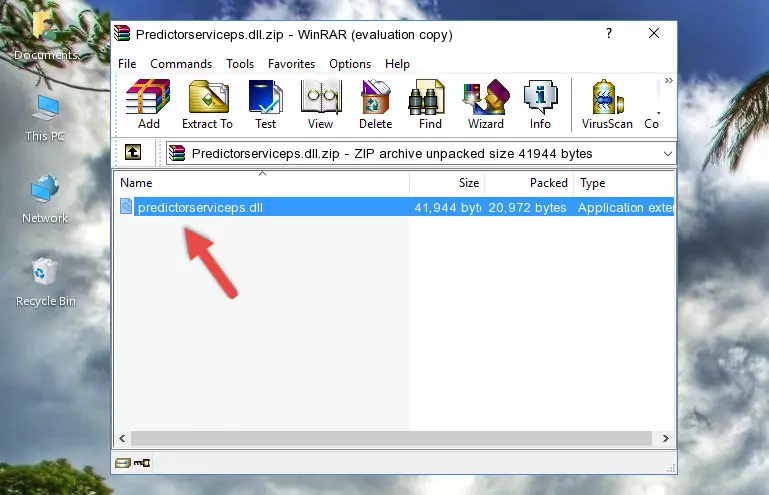Run the Test archive tool
Viewport: 769px width, 495px height.
[x=265, y=104]
